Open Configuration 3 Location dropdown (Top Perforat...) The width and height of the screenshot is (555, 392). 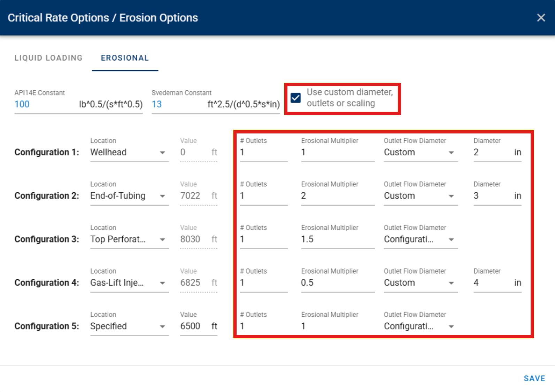[x=129, y=239]
